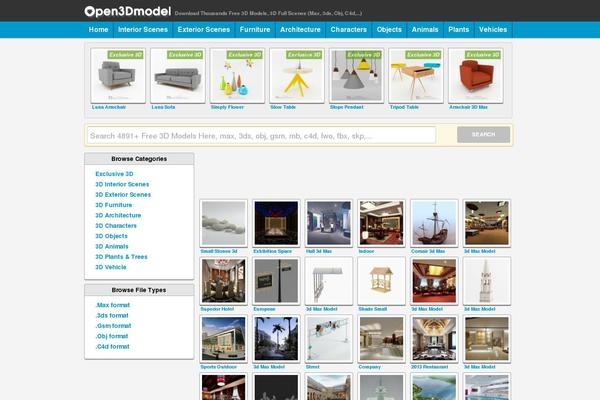Open the Exhibition Space thumbnail
This screenshot has height=400, width=600.
(276, 223)
